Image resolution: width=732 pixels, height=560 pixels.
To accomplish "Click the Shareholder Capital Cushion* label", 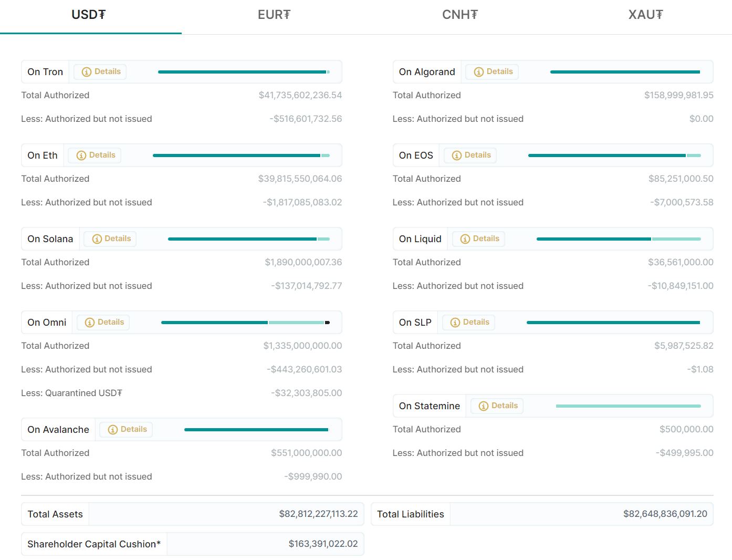I will point(94,544).
